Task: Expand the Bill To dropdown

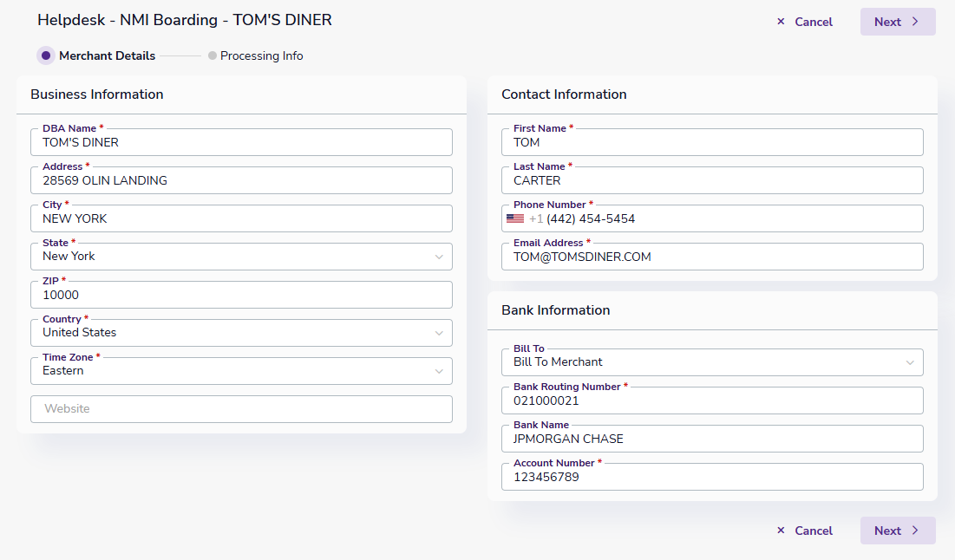Action: [909, 362]
